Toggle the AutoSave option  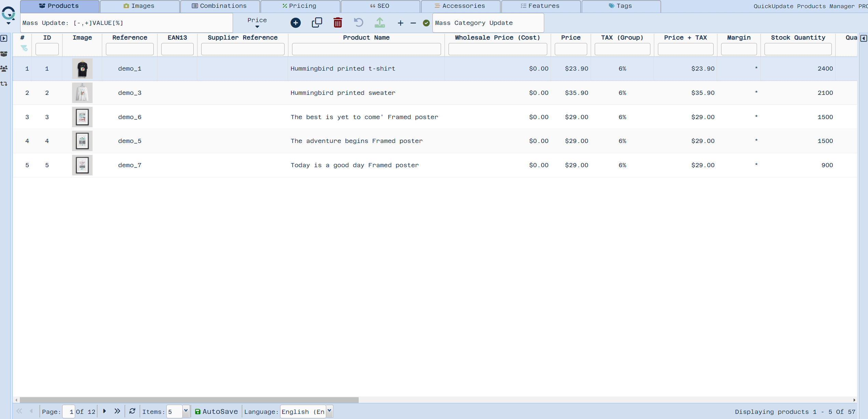pyautogui.click(x=216, y=411)
